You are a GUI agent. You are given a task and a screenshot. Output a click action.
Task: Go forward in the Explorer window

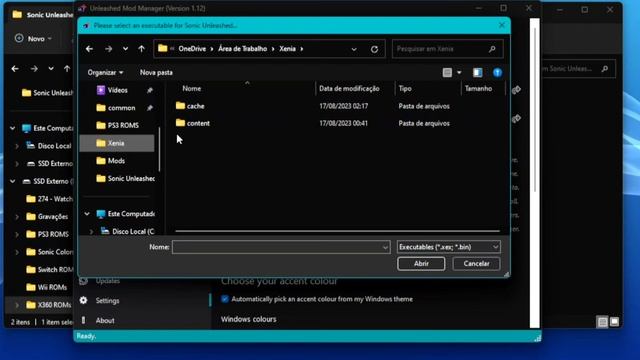[34, 69]
